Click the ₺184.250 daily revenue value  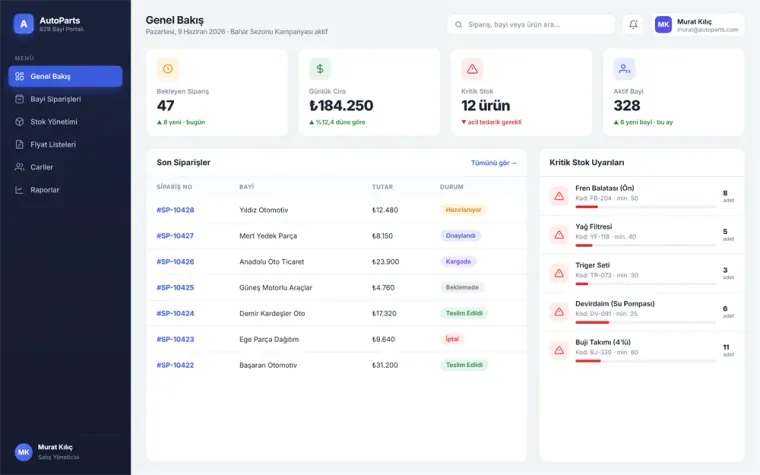pos(341,105)
